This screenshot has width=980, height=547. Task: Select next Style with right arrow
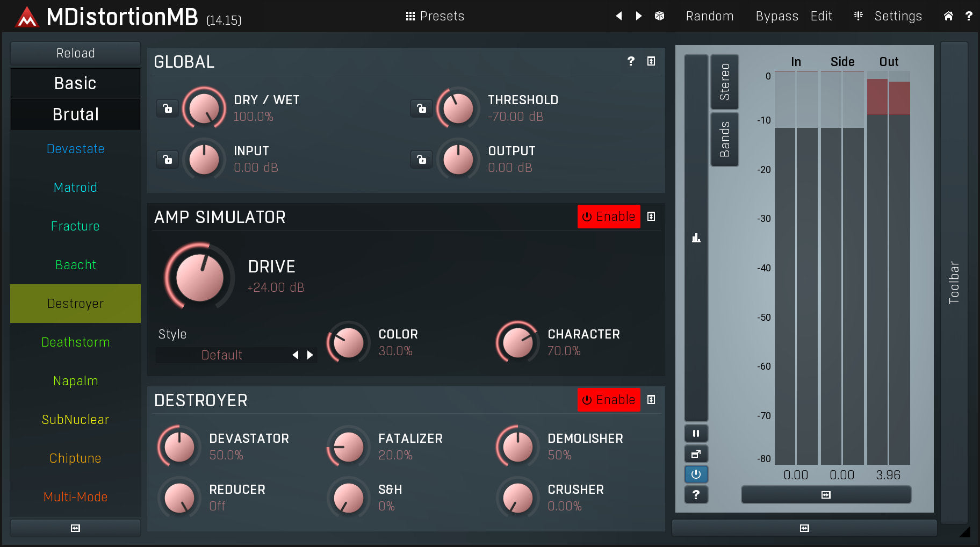click(x=310, y=355)
